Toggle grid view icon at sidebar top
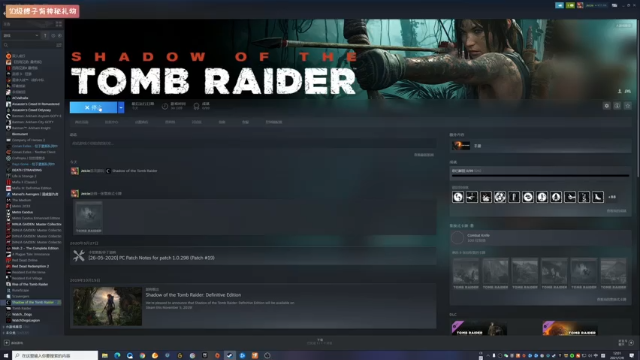The height and width of the screenshot is (360, 640). 59,24
